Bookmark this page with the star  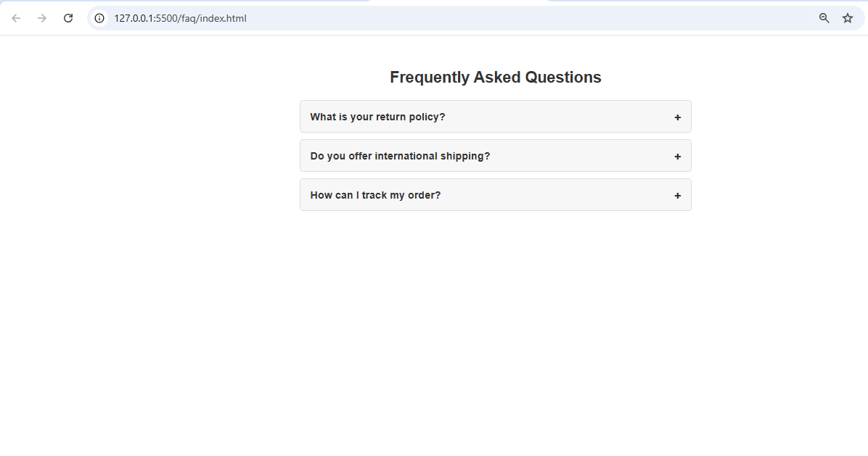point(848,18)
